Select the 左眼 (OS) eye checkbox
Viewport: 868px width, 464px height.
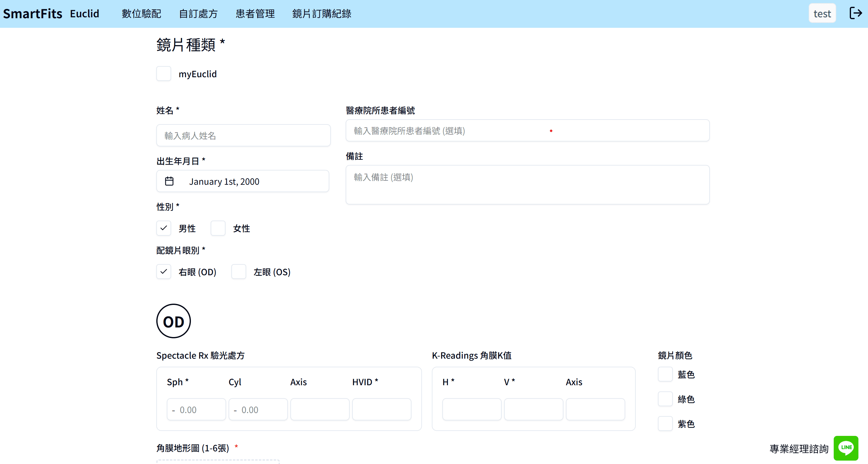(x=238, y=272)
